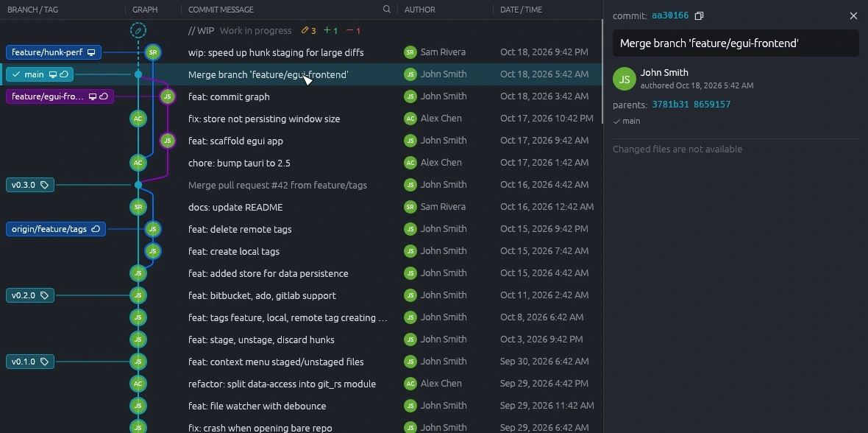Click Alex Chen avatar on bump tauri row
Image resolution: width=868 pixels, height=433 pixels.
coord(410,163)
